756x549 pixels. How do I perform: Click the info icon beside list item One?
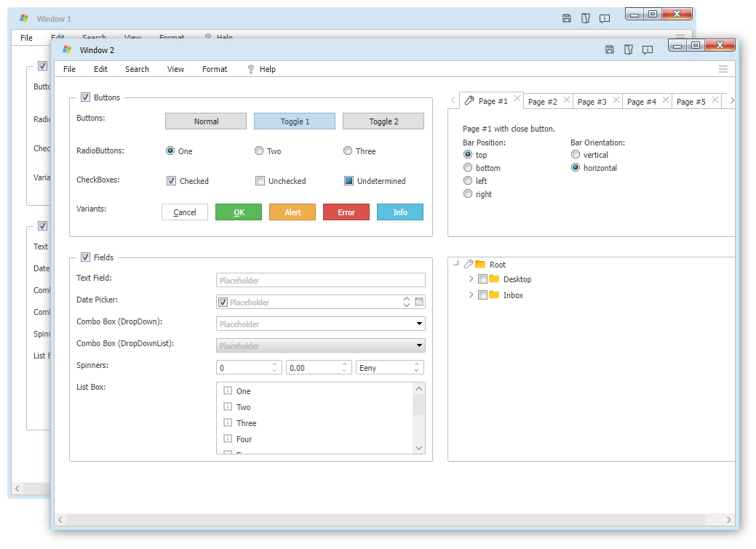228,390
